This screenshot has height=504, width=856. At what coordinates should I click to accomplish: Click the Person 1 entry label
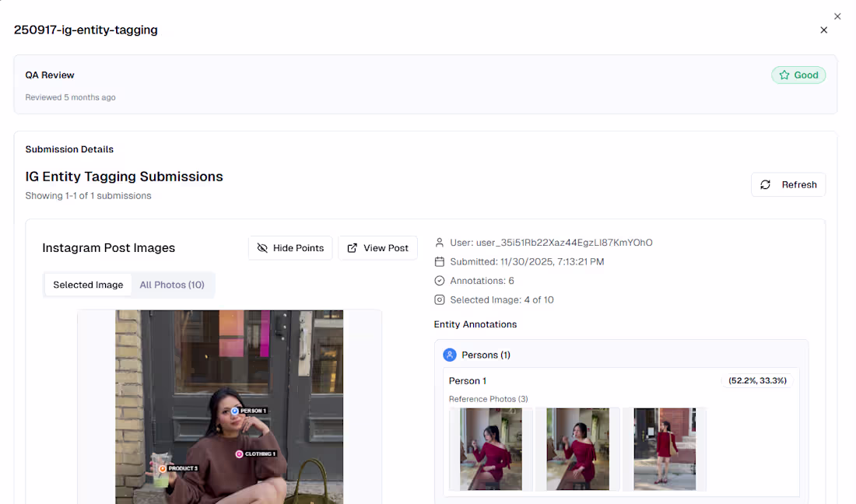click(468, 381)
